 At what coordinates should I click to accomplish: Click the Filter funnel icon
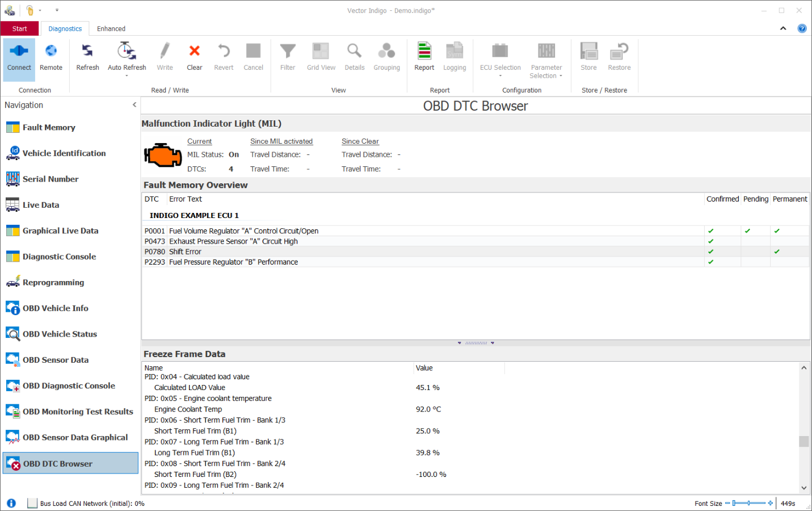(288, 51)
